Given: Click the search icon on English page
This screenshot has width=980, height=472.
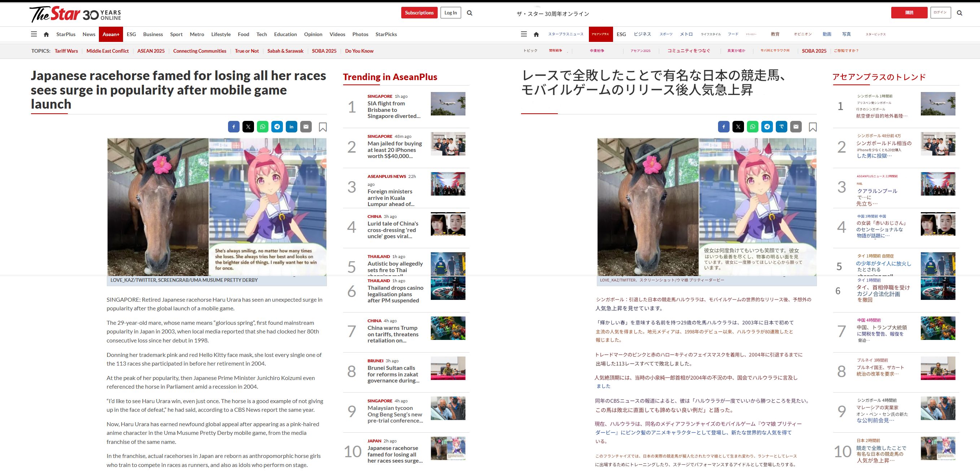Looking at the screenshot, I should [x=469, y=13].
